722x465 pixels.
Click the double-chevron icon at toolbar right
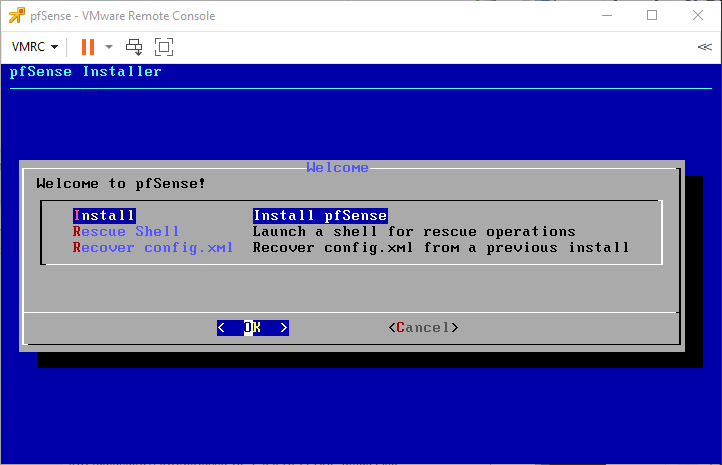pyautogui.click(x=704, y=47)
